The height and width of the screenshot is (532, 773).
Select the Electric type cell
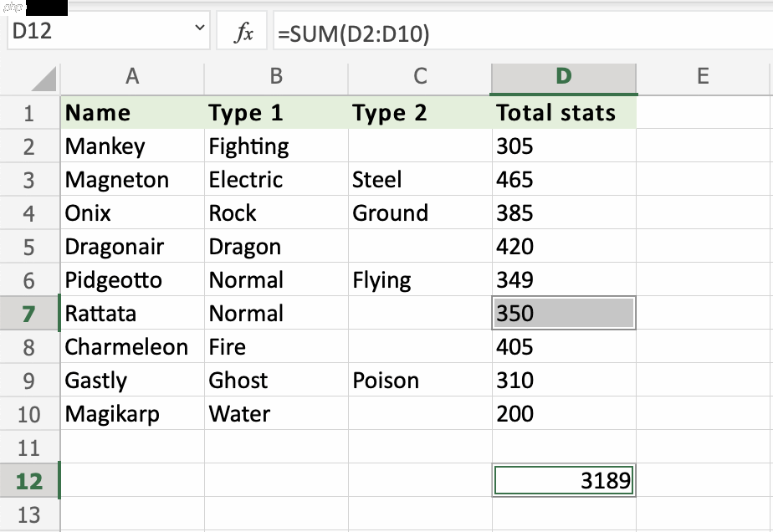[276, 180]
